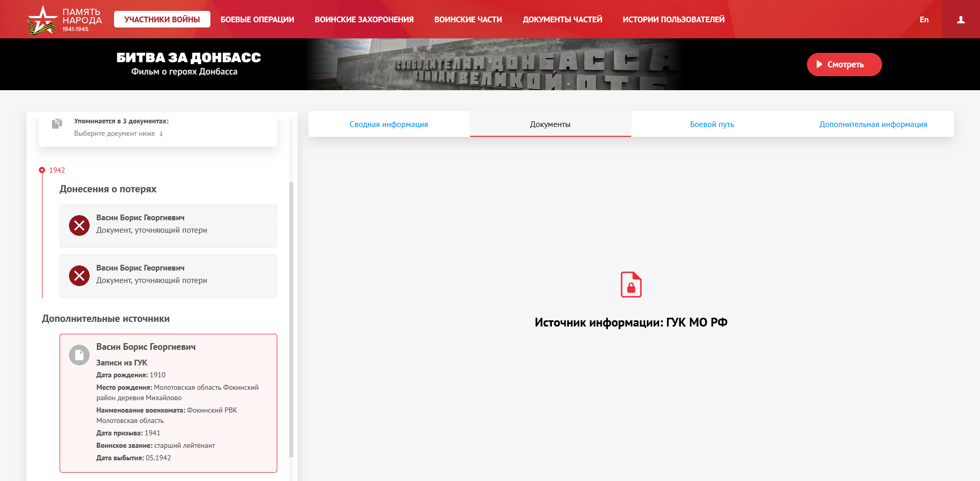980x481 pixels.
Task: Click the down arrow after 'Выберите документ ниже'
Action: pyautogui.click(x=161, y=134)
